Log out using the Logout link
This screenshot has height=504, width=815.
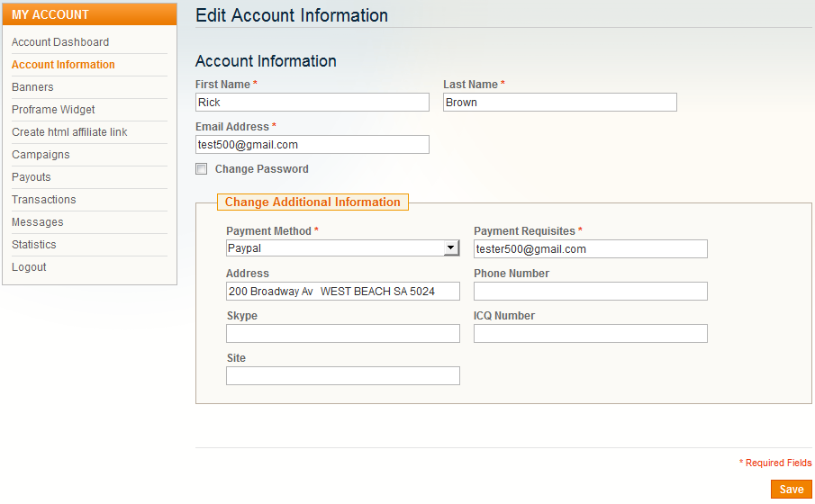coord(29,267)
